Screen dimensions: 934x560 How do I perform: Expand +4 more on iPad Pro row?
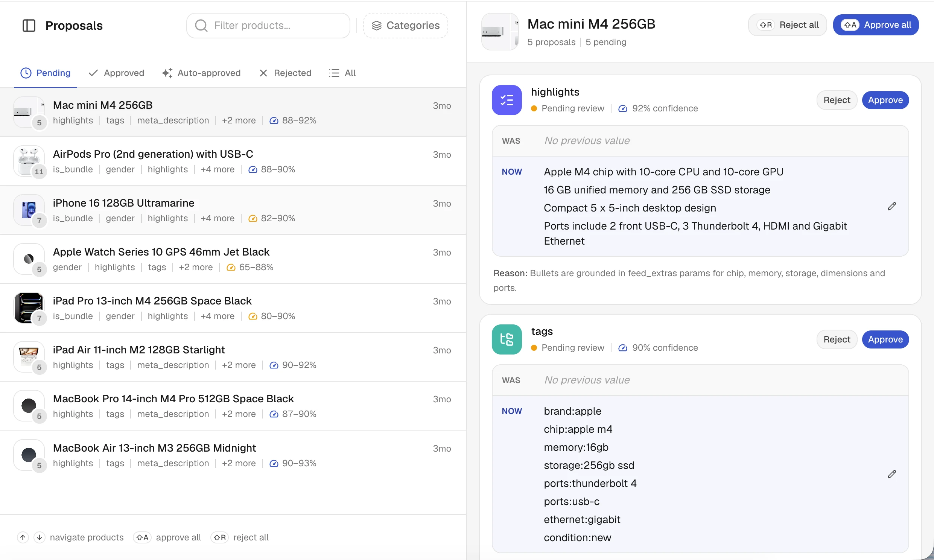click(218, 316)
